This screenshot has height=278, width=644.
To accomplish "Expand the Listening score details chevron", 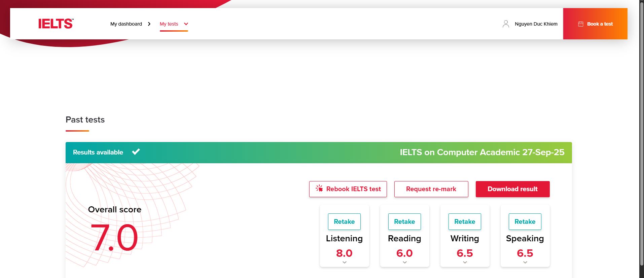I will point(344,263).
